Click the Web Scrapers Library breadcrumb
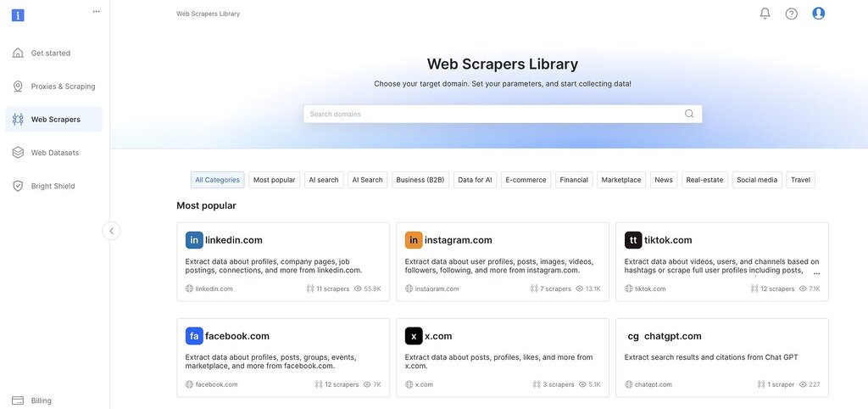This screenshot has width=868, height=409. click(x=209, y=14)
